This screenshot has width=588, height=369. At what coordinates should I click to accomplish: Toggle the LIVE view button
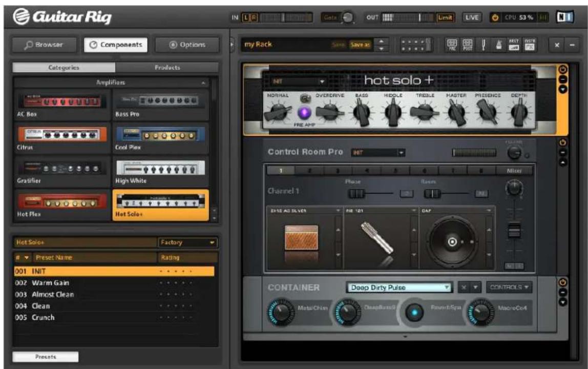click(472, 17)
